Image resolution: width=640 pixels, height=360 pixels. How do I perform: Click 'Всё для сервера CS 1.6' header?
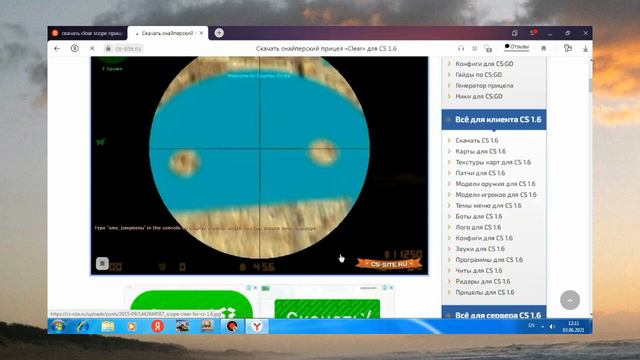click(494, 313)
